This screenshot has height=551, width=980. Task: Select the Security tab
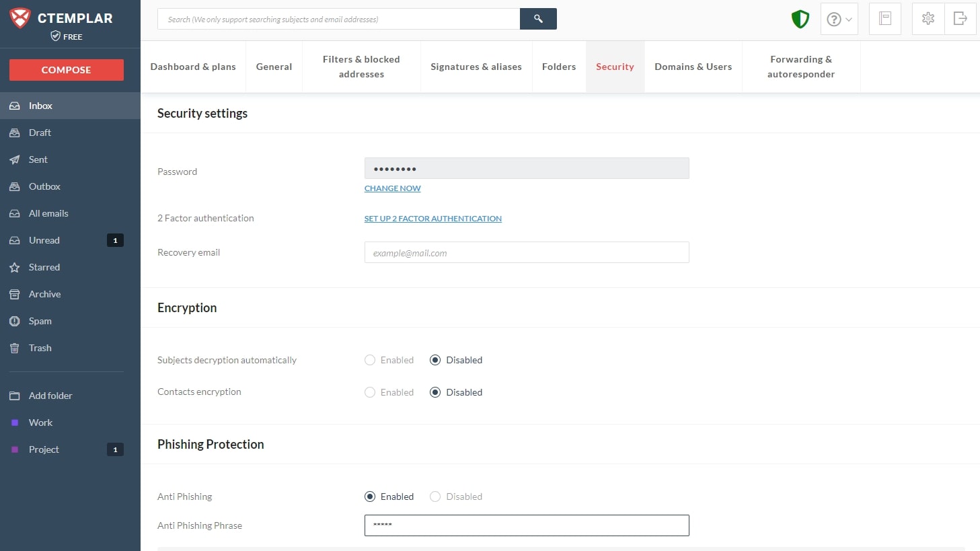(x=615, y=67)
